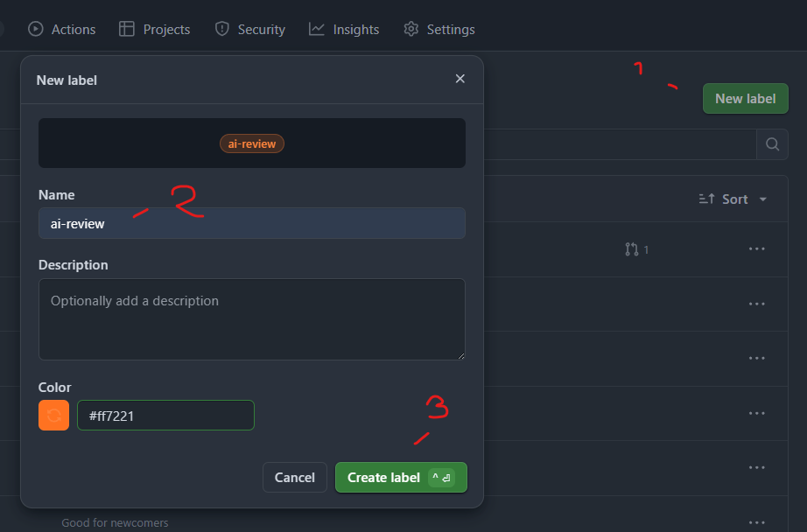Click the Create label button
This screenshot has width=807, height=532.
(x=401, y=478)
